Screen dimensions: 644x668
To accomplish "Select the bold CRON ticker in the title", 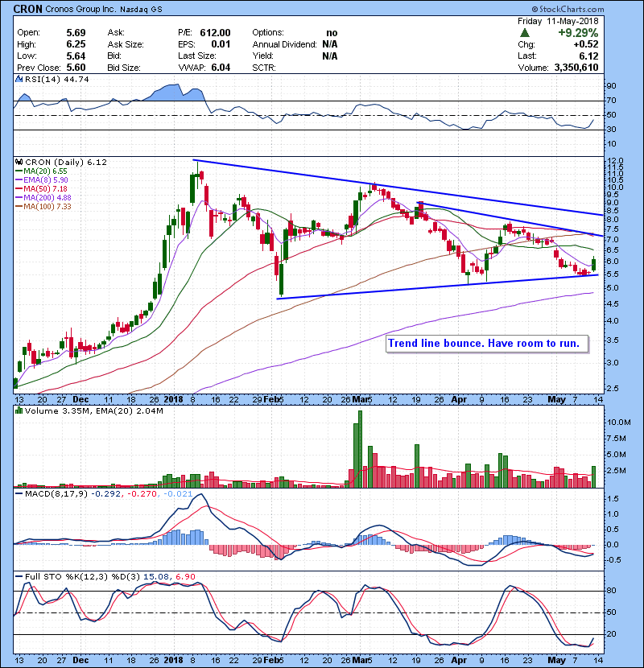I will pyautogui.click(x=27, y=9).
